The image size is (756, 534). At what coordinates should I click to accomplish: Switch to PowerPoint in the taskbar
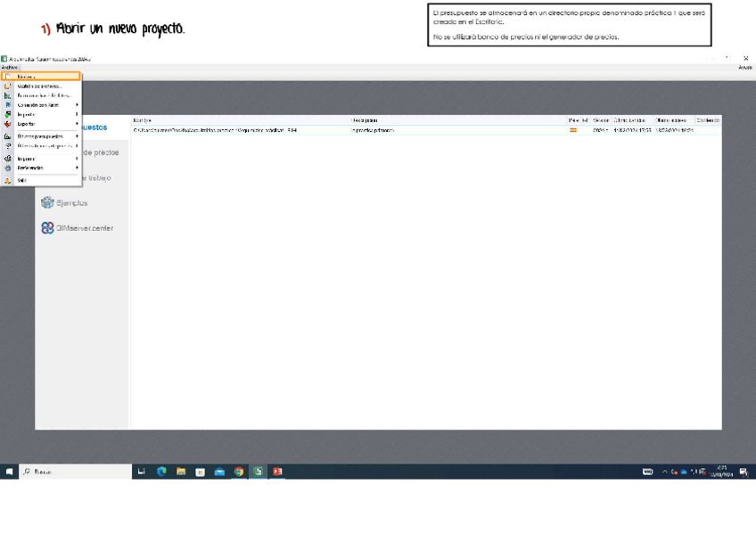pyautogui.click(x=277, y=472)
